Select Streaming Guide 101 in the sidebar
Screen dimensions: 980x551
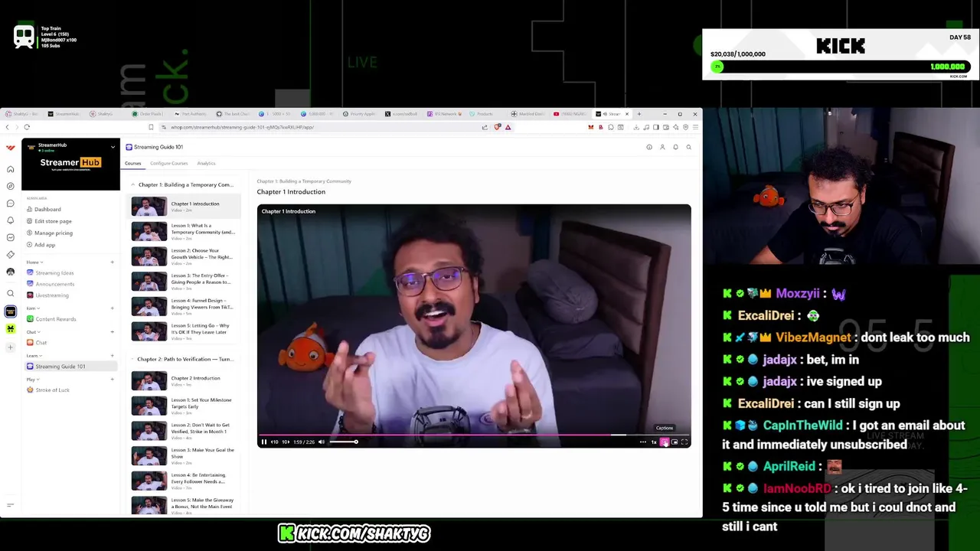tap(70, 367)
